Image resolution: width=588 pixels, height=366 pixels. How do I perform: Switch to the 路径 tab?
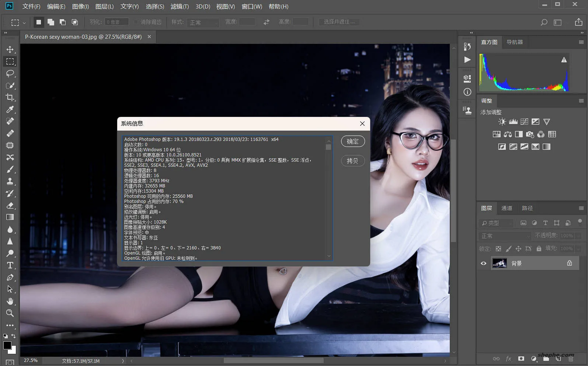pyautogui.click(x=528, y=208)
